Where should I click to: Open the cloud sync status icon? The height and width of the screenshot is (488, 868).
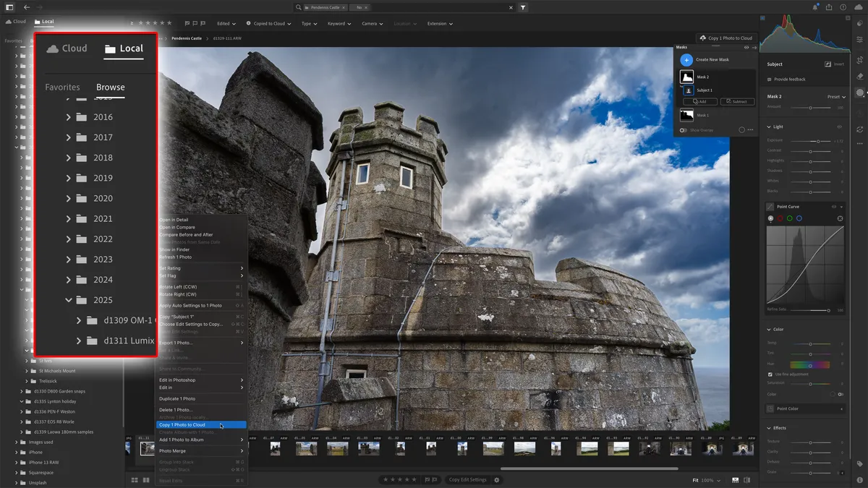click(859, 7)
